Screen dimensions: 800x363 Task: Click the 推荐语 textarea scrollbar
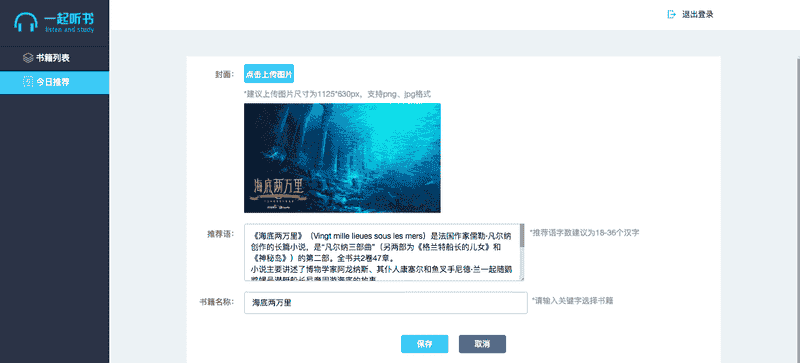click(522, 252)
